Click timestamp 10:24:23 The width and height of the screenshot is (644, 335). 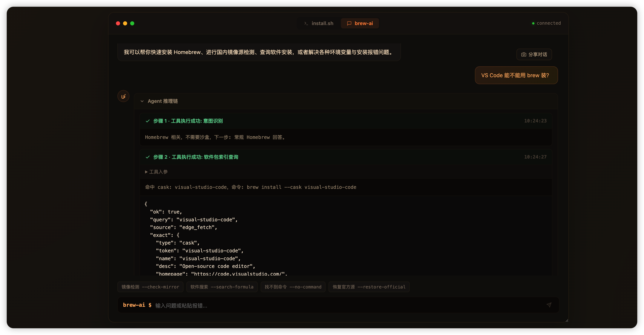tap(535, 121)
